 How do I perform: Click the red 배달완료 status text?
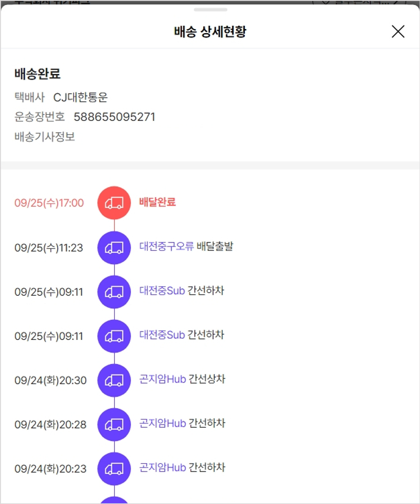[x=157, y=202]
